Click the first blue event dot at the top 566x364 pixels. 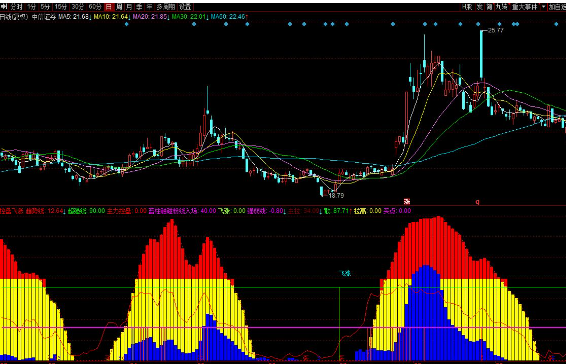pyautogui.click(x=126, y=24)
